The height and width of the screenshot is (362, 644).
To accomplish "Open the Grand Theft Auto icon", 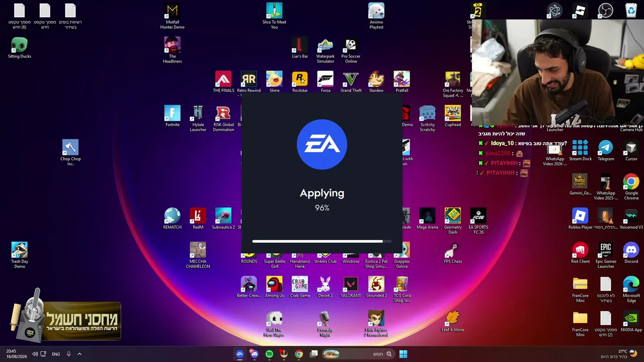I will (x=351, y=82).
